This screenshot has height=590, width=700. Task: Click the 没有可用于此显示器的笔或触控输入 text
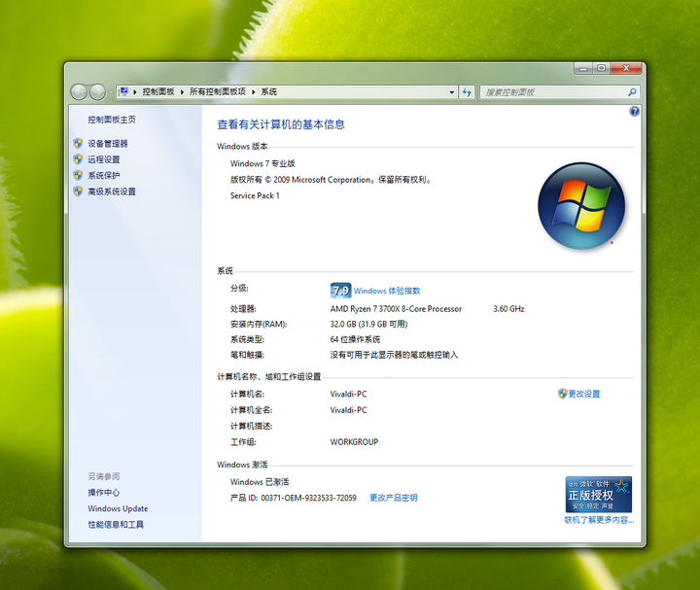pyautogui.click(x=394, y=355)
